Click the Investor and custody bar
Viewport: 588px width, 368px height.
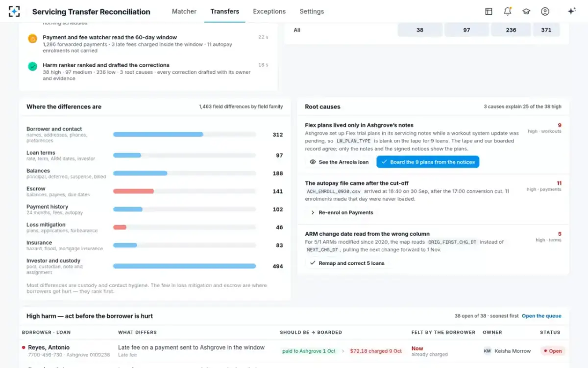[x=184, y=266]
